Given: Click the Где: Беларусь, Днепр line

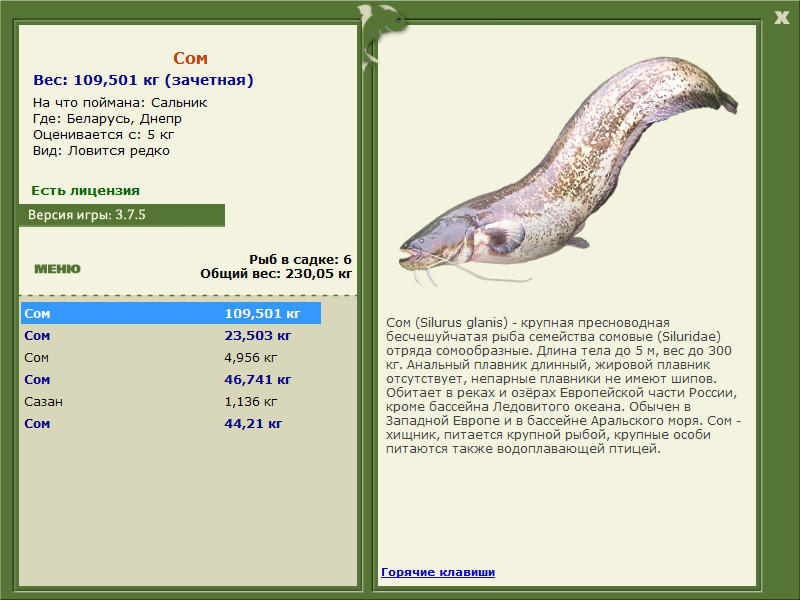Looking at the screenshot, I should [107, 119].
